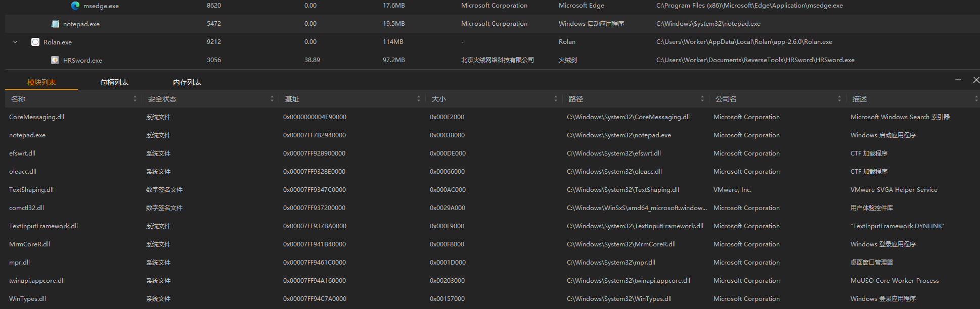Click the msedge.exe process icon
The width and height of the screenshot is (980, 309).
[x=75, y=6]
